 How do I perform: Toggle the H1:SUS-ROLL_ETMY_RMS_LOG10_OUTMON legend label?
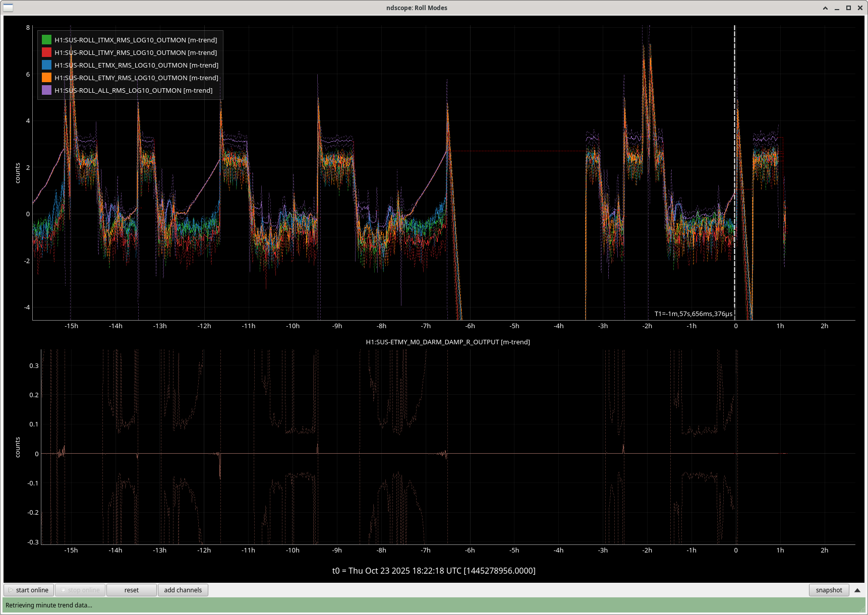136,78
